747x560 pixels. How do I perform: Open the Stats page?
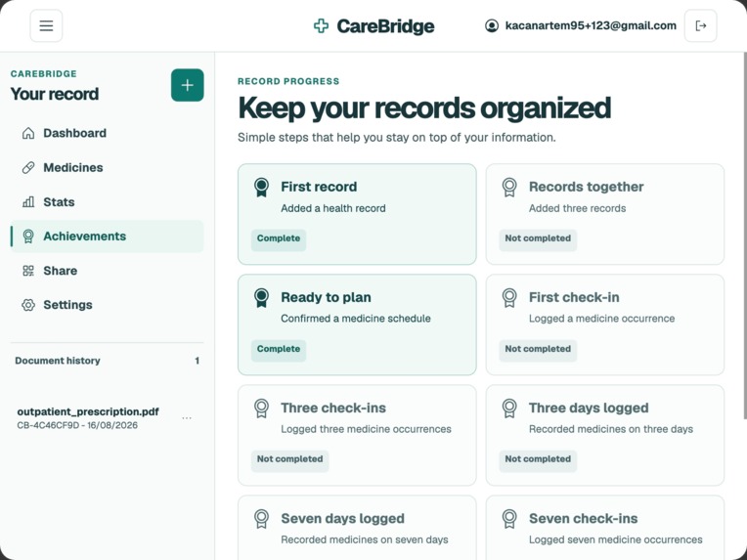[x=108, y=202]
